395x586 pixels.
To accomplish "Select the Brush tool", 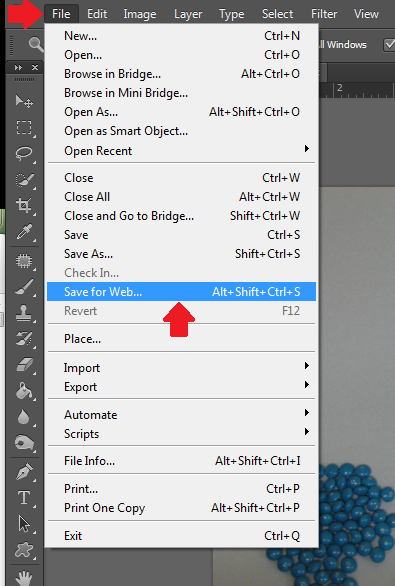I will [24, 287].
